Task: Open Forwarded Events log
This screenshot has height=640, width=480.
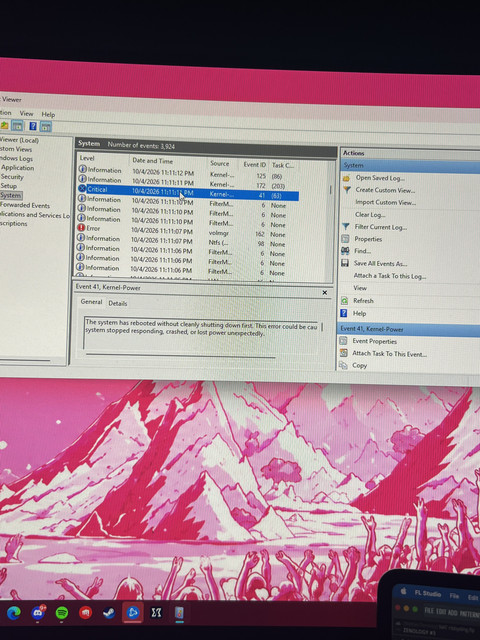Action: 25,205
